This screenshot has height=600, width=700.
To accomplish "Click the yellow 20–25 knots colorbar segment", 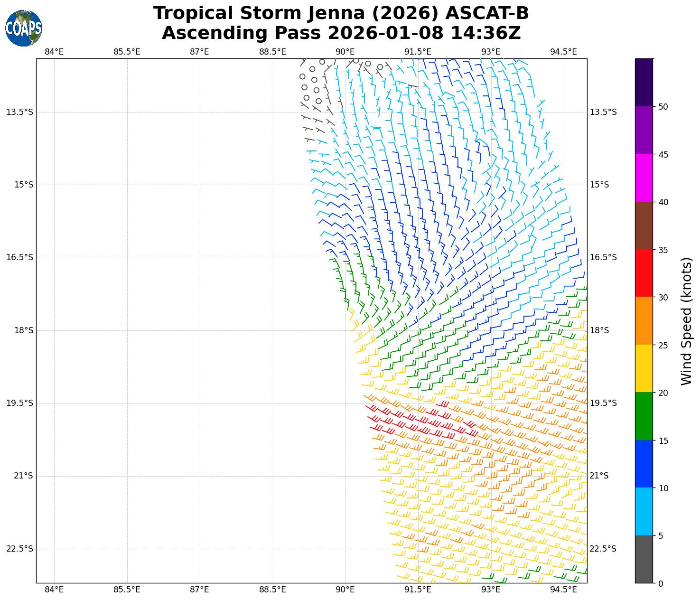I will [x=644, y=368].
